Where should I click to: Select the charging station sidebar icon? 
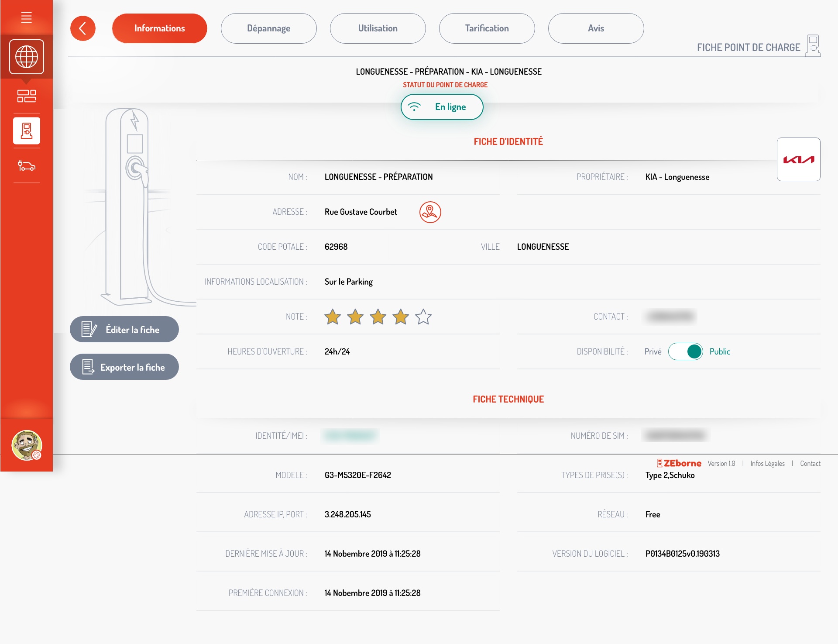click(27, 131)
